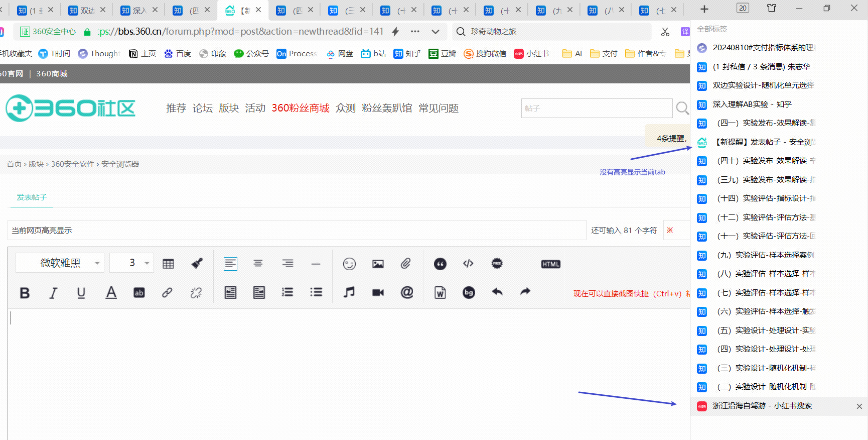Switch editor to HTML source mode
This screenshot has height=440, width=868.
[550, 264]
